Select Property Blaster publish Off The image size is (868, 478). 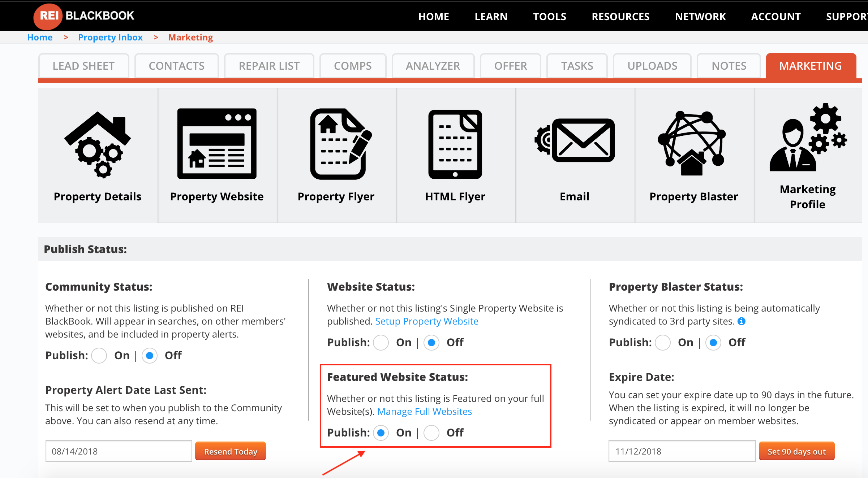713,343
